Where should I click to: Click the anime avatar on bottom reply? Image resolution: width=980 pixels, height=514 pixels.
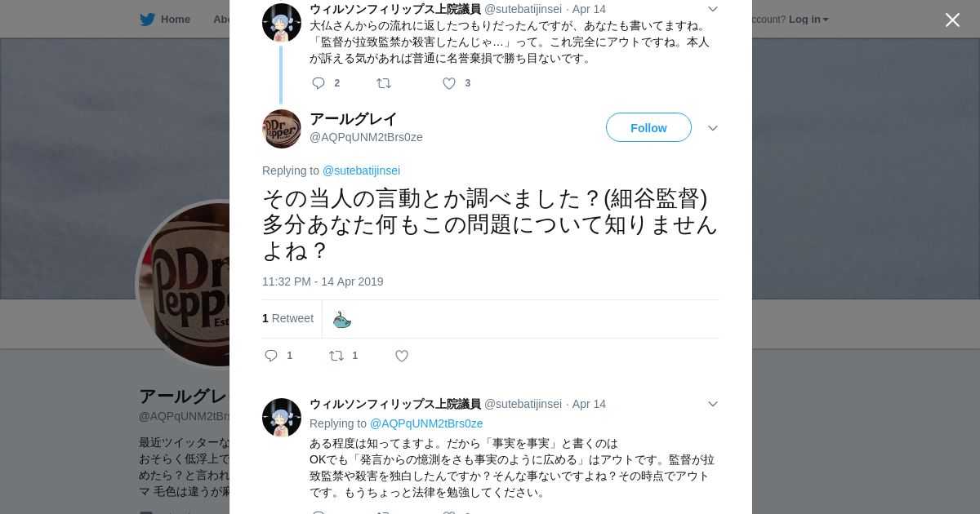[282, 418]
